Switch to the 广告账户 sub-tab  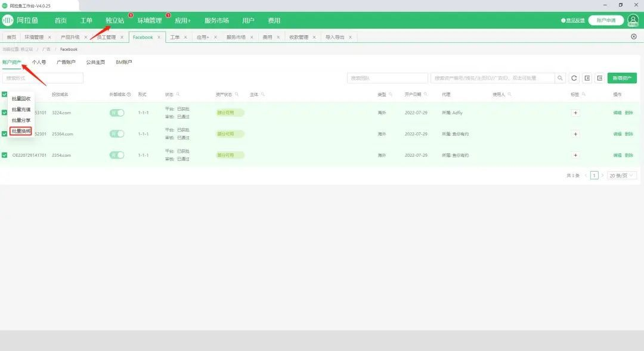point(66,62)
